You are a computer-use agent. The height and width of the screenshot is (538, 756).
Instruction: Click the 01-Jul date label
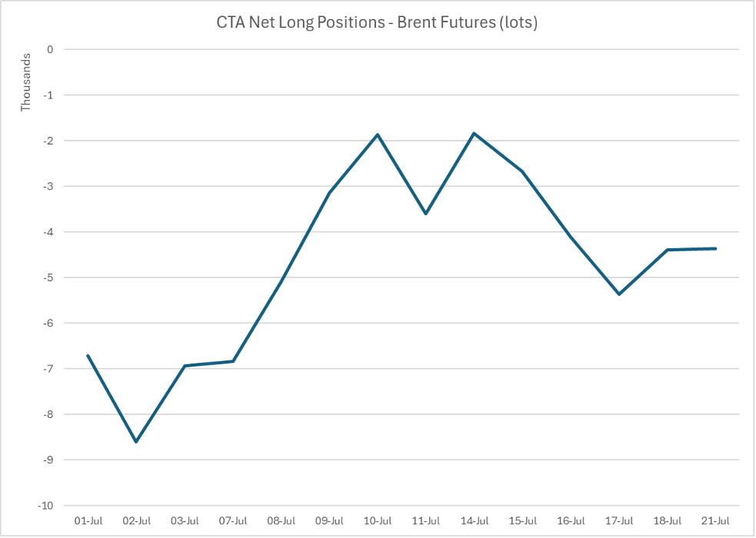click(88, 520)
